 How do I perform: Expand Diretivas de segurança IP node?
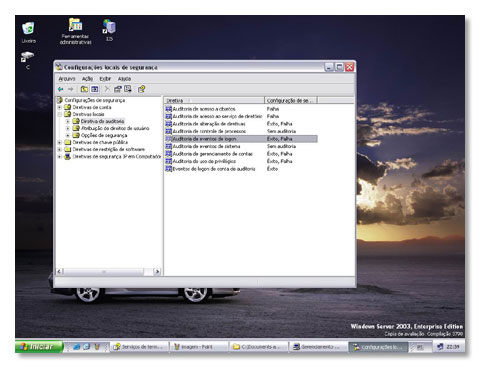60,156
